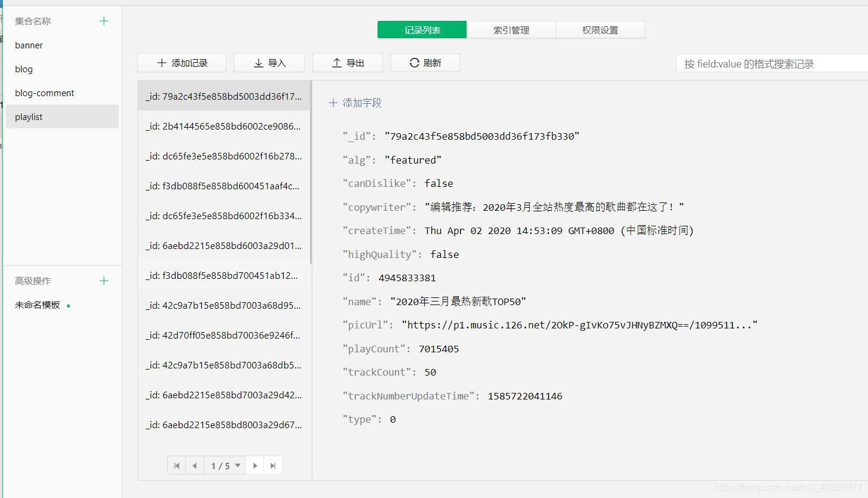
Task: Click the highQuality false value
Action: pos(445,254)
